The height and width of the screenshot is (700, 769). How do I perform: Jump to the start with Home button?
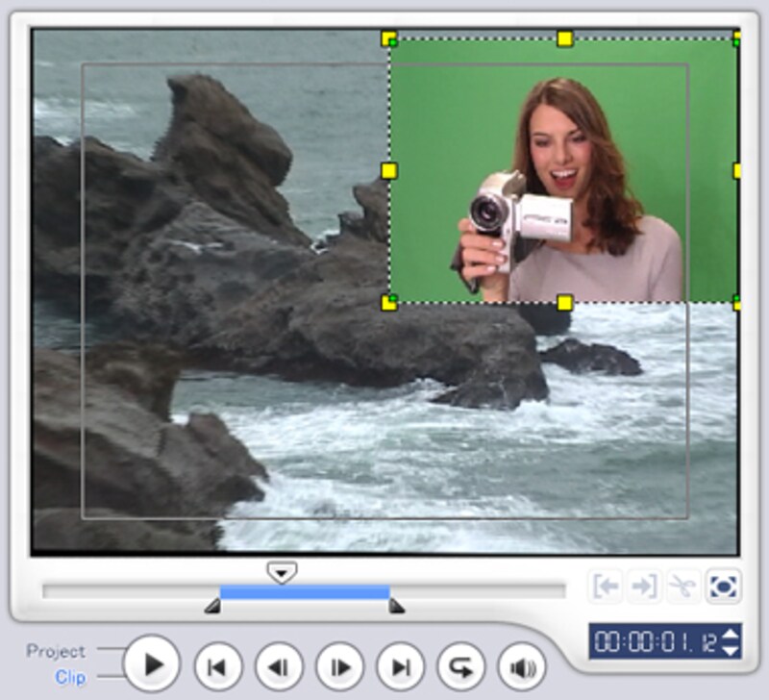coord(217,666)
